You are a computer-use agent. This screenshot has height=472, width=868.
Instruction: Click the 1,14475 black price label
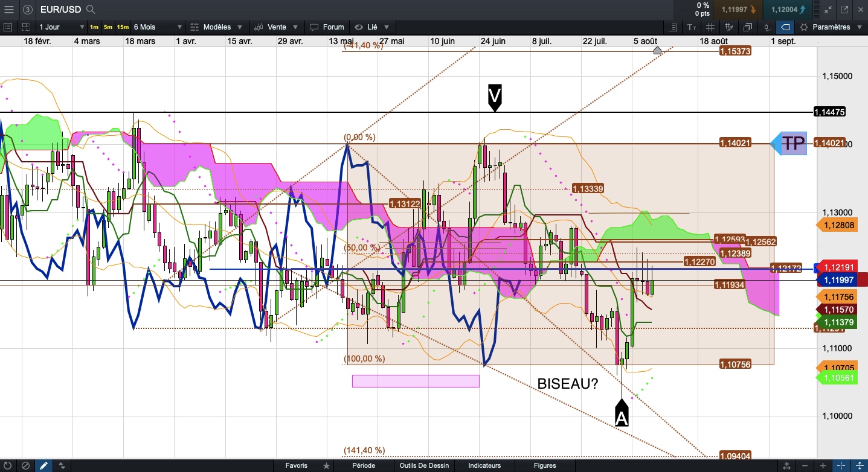click(829, 112)
